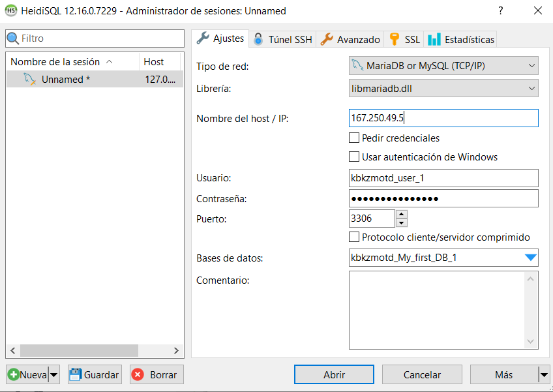553x392 pixels.
Task: Click the Puerto number field
Action: pos(372,219)
